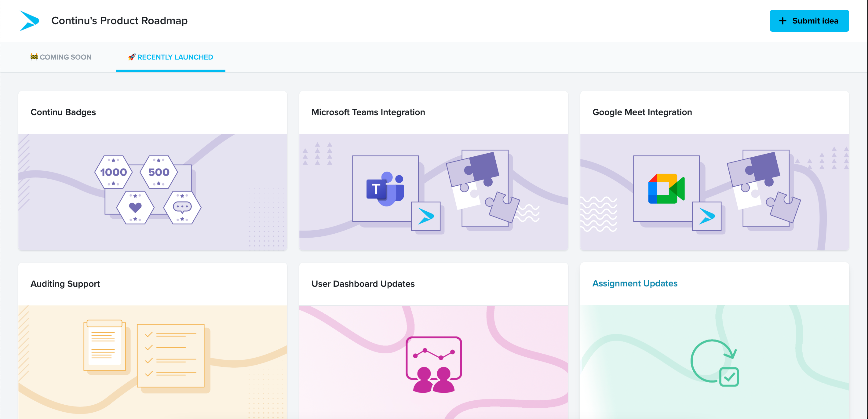Click the Continu arrow logo in header
The height and width of the screenshot is (419, 868).
tap(29, 20)
